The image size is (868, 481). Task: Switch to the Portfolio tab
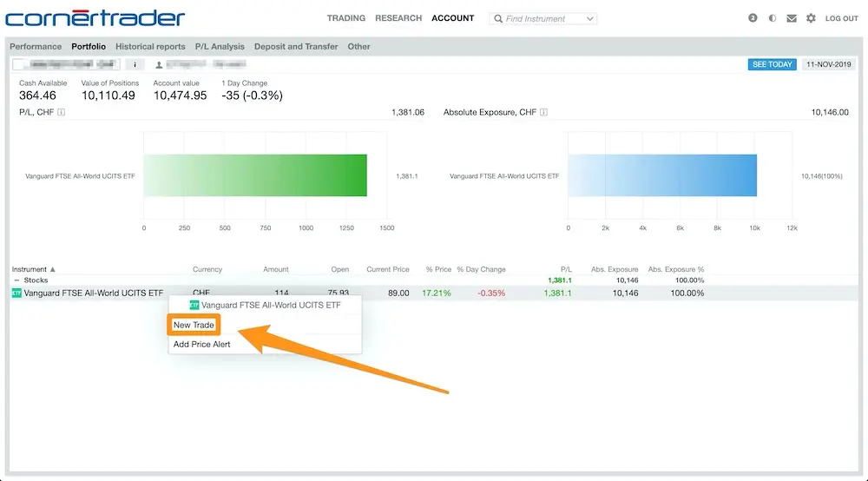(x=89, y=47)
